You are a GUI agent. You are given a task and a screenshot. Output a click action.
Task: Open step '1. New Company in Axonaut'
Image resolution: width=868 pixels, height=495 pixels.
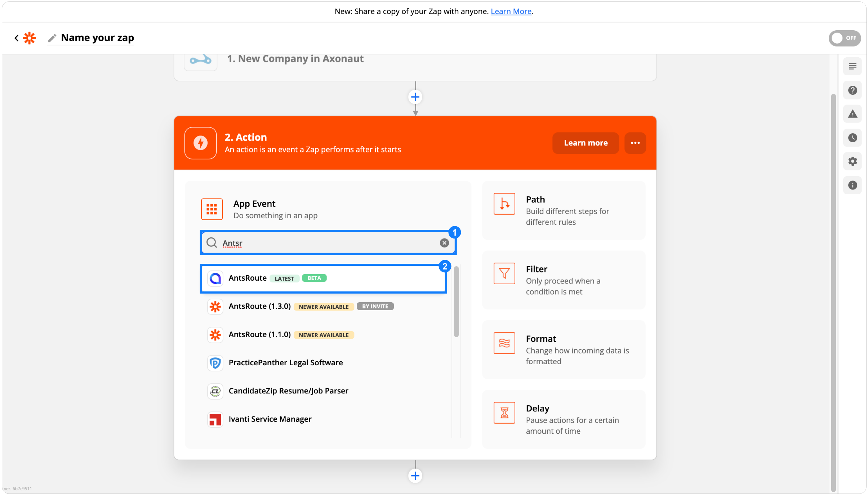click(415, 67)
